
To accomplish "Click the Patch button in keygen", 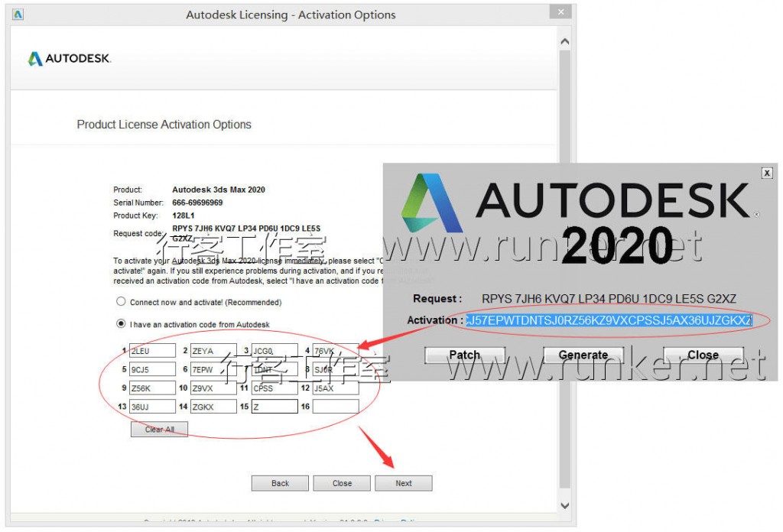I will [465, 355].
